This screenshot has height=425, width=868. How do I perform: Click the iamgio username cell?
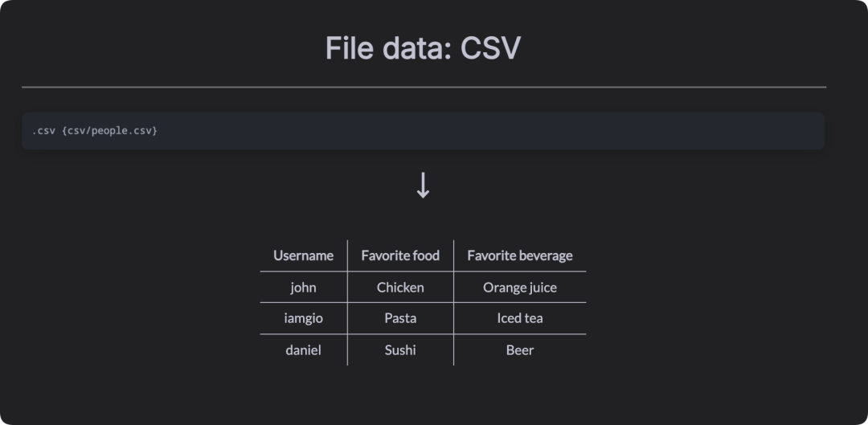(303, 318)
